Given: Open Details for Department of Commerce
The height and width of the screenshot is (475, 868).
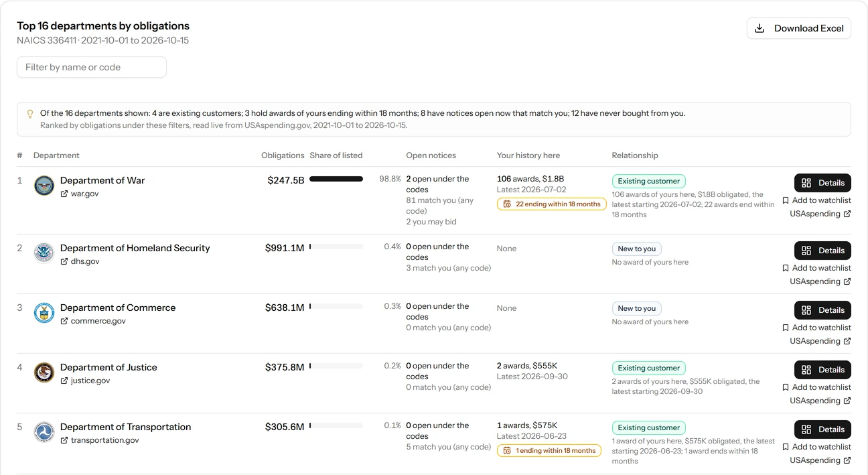Looking at the screenshot, I should pyautogui.click(x=822, y=310).
